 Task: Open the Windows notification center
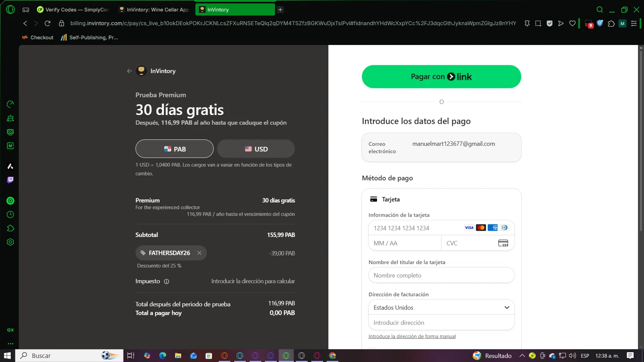tap(630, 356)
